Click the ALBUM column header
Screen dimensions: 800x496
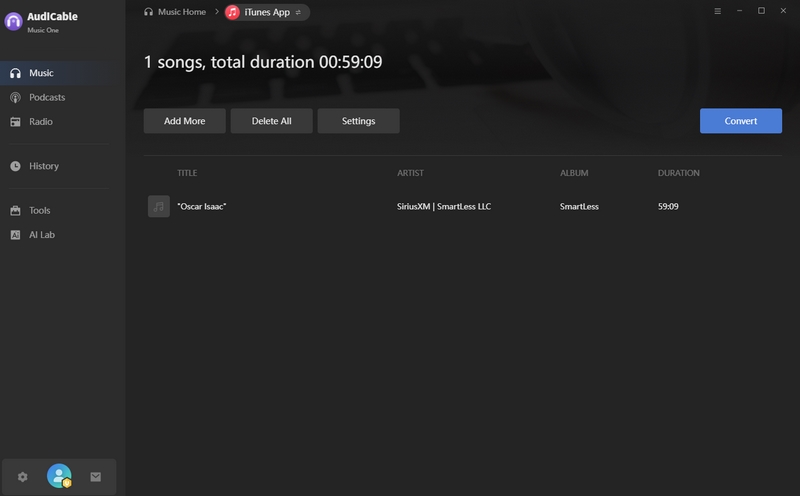click(x=574, y=173)
